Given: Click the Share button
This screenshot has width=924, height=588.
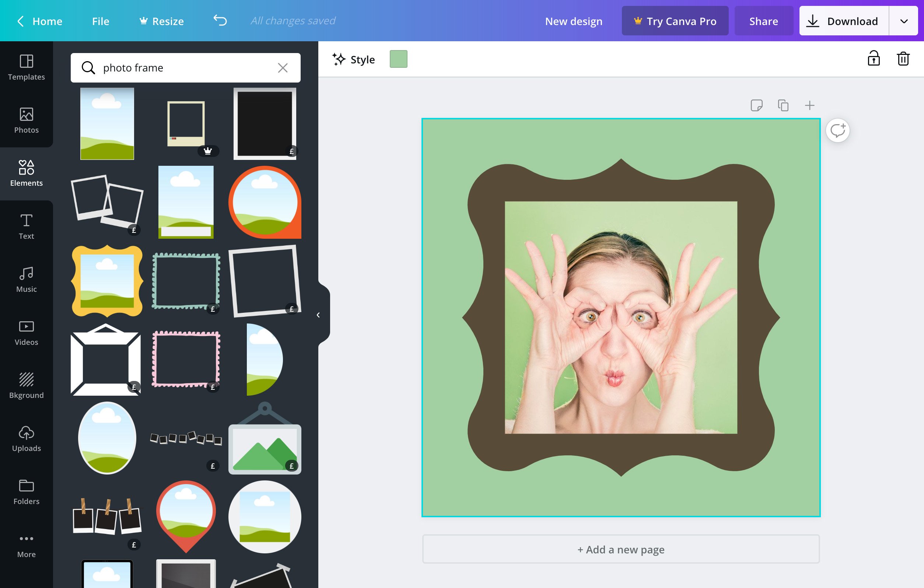Looking at the screenshot, I should [x=764, y=20].
